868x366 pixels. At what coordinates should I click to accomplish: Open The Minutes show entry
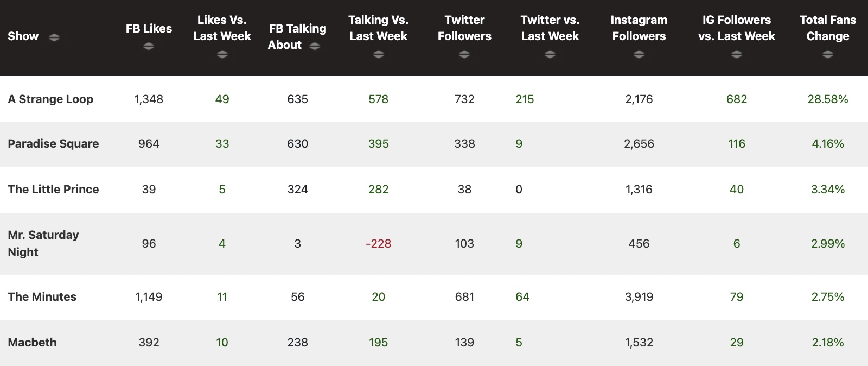tap(42, 297)
